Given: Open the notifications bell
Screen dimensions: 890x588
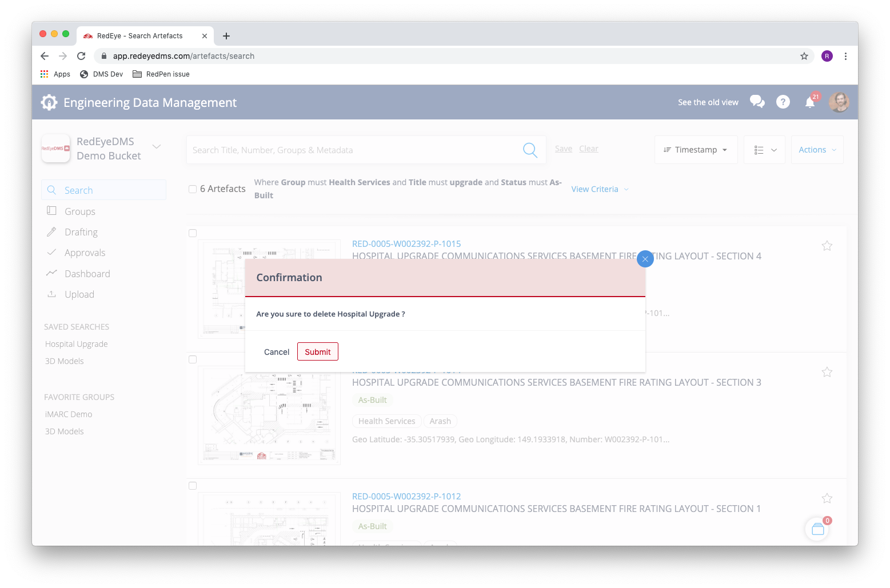Looking at the screenshot, I should [810, 102].
